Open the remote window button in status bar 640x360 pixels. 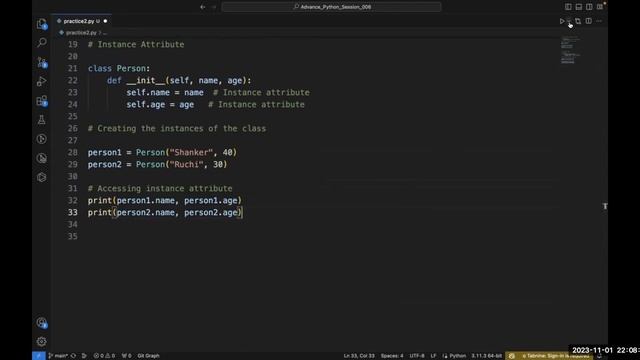pos(39,356)
